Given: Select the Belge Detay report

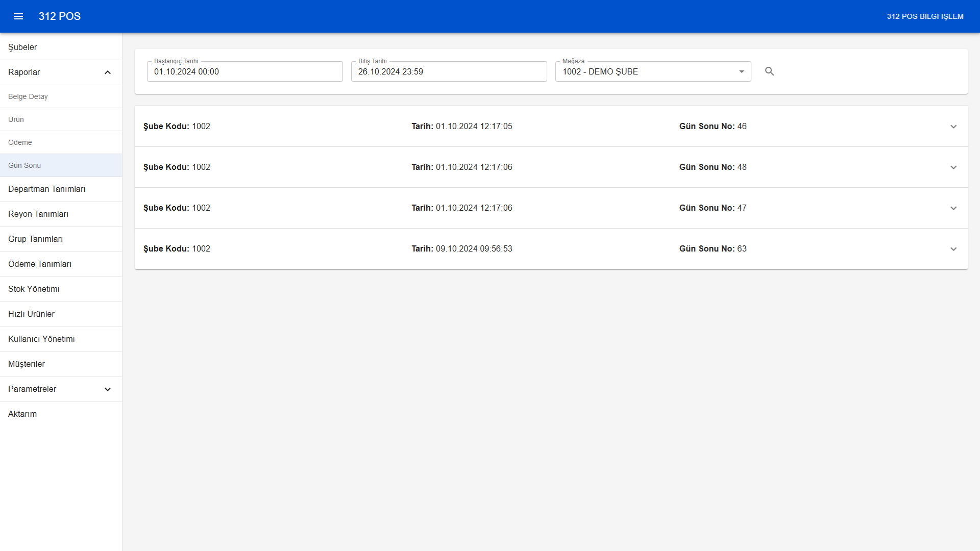Looking at the screenshot, I should [x=28, y=96].
